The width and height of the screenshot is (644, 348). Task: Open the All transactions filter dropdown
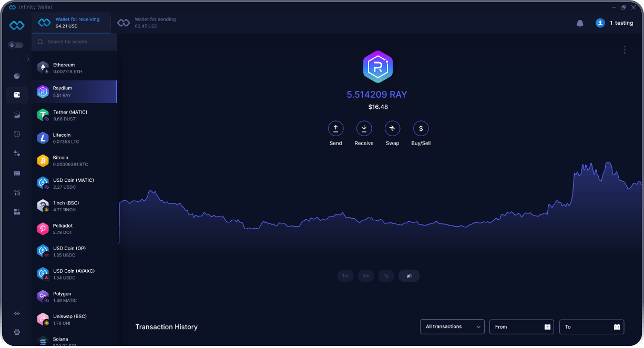click(452, 326)
